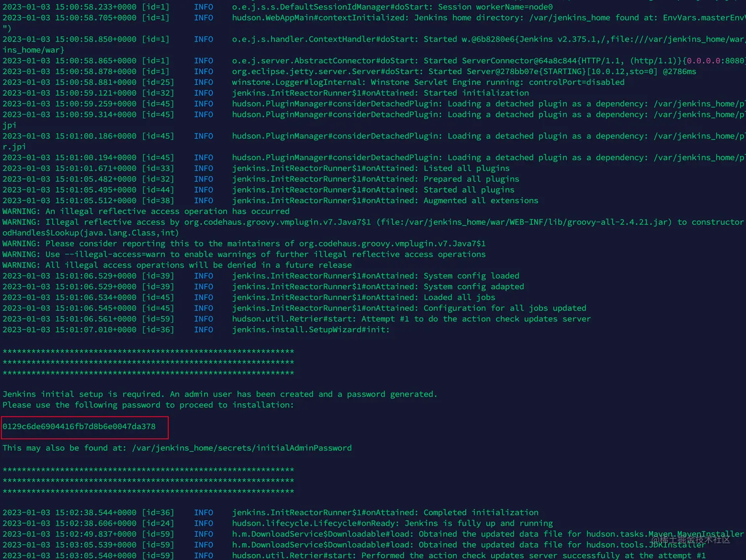Click the thread tag '[id=38]'
This screenshot has width=746, height=560.
point(158,201)
